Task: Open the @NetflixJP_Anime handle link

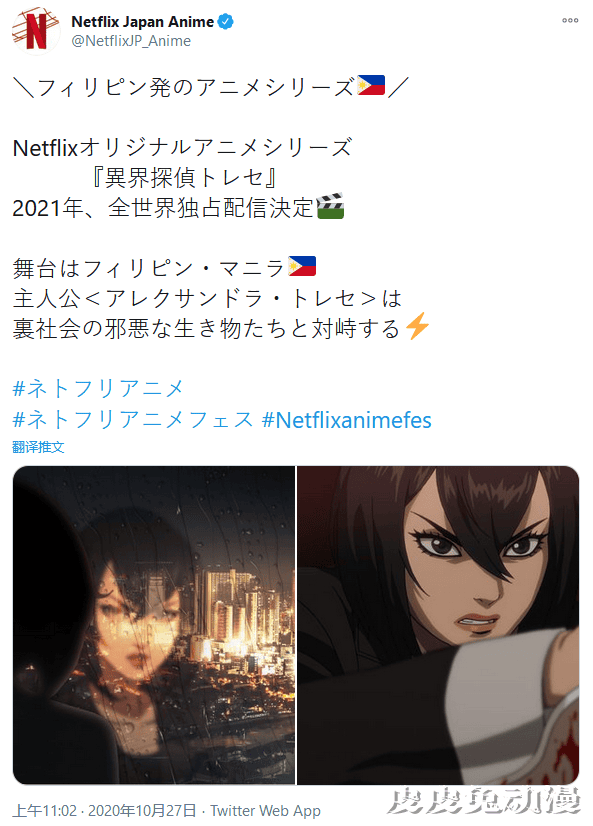Action: (x=131, y=41)
